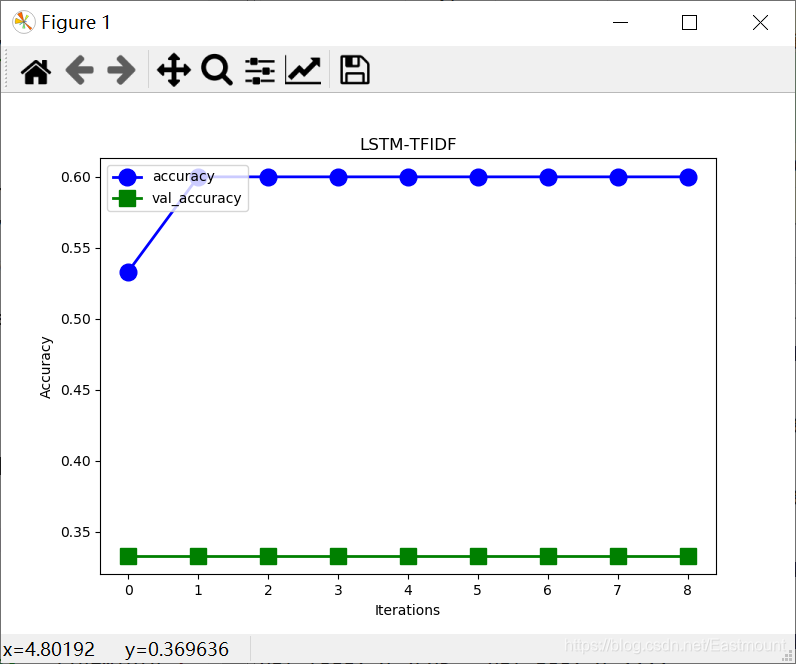Screen dimensions: 796x664
Task: Click the 0.45 y-axis tick label
Action: click(76, 390)
